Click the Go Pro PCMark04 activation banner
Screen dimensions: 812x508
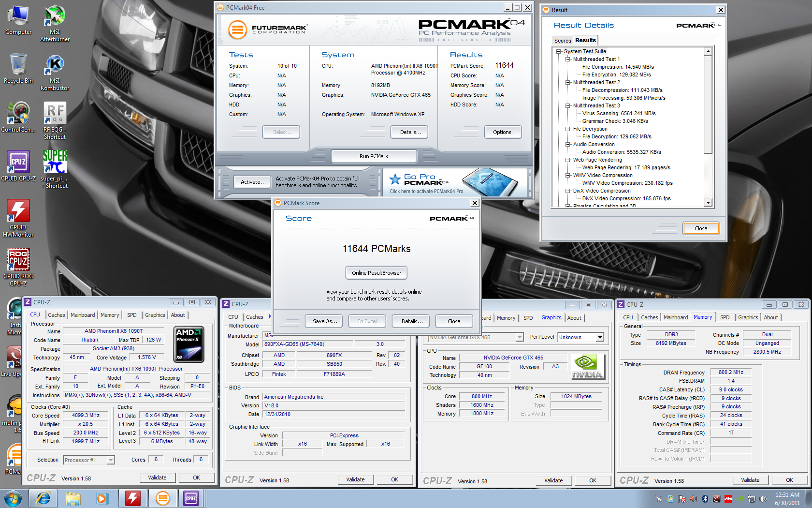pyautogui.click(x=455, y=182)
